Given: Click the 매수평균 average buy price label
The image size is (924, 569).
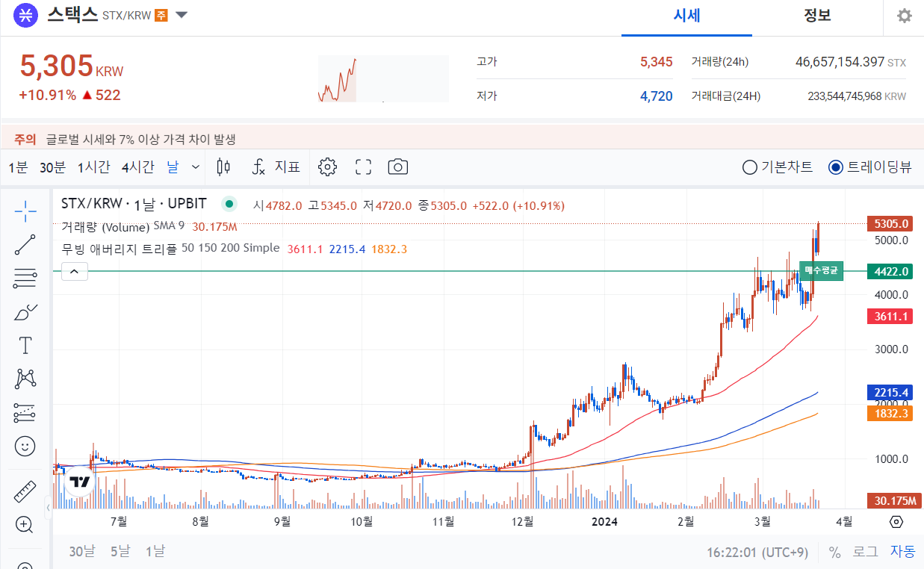Looking at the screenshot, I should click(x=821, y=271).
